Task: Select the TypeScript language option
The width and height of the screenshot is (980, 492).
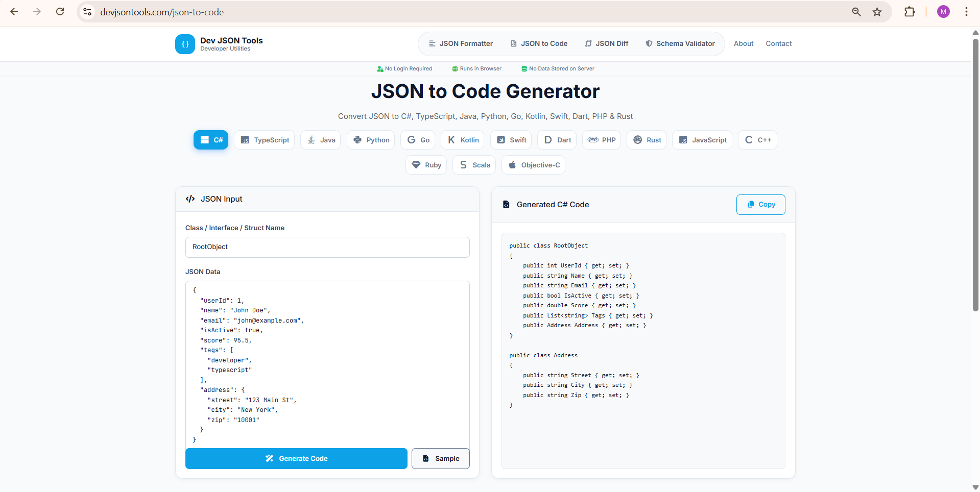Action: tap(264, 140)
